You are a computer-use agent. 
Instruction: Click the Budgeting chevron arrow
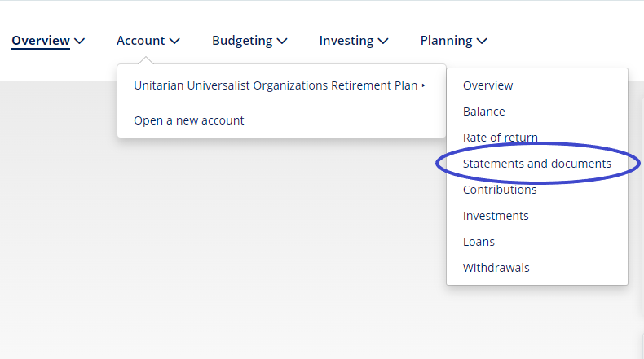tap(282, 41)
